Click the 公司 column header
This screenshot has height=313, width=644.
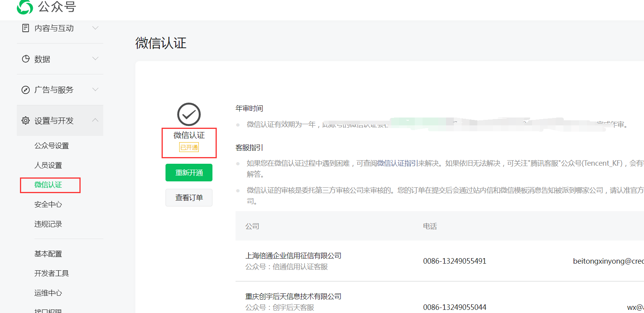coord(252,226)
